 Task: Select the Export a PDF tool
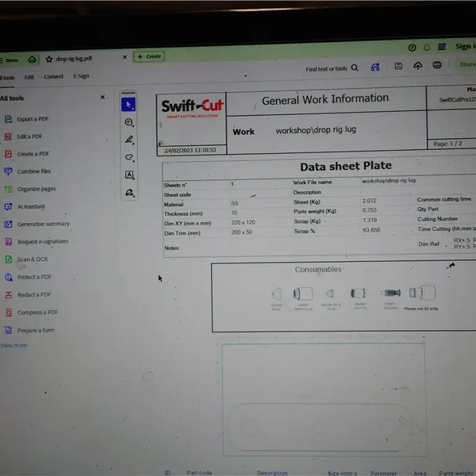pyautogui.click(x=27, y=119)
